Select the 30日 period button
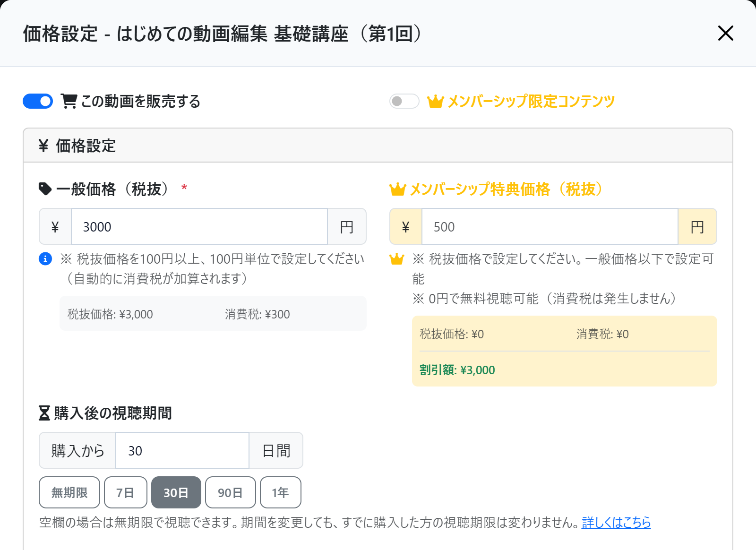 (176, 492)
